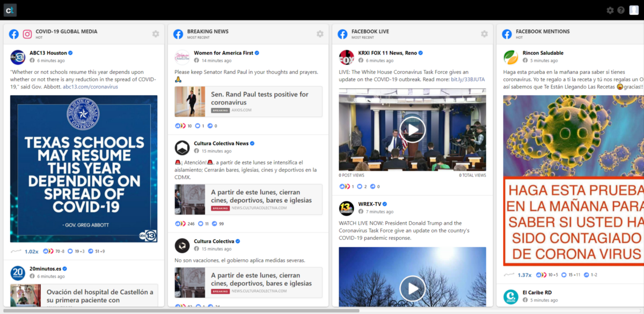Click shares count 51 on ABC13 Houston post

point(96,251)
